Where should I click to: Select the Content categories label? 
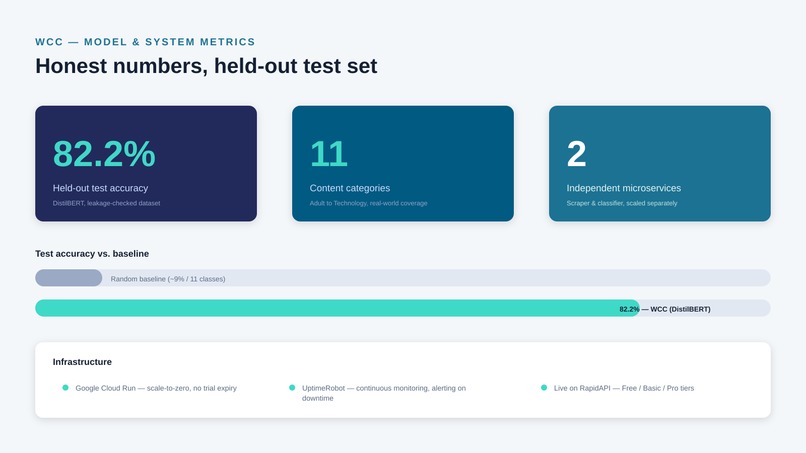pyautogui.click(x=350, y=188)
